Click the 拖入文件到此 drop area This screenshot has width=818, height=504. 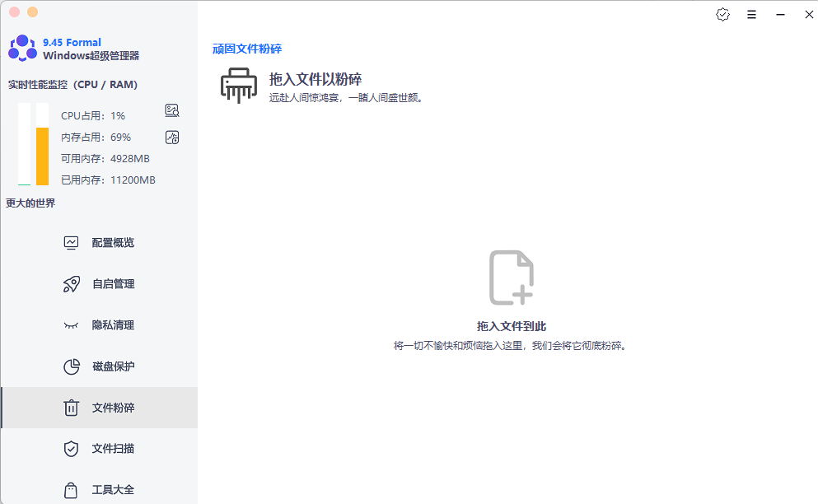511,325
